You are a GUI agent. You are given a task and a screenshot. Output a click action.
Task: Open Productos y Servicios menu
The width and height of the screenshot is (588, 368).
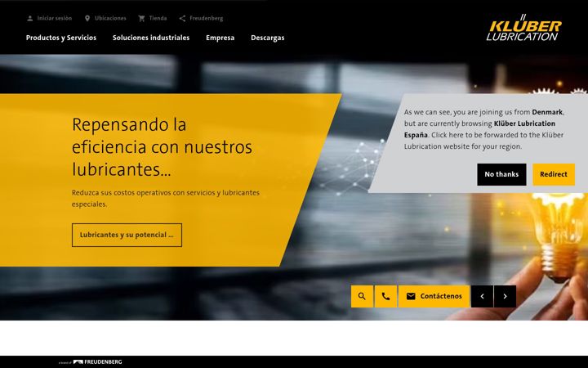coord(61,38)
